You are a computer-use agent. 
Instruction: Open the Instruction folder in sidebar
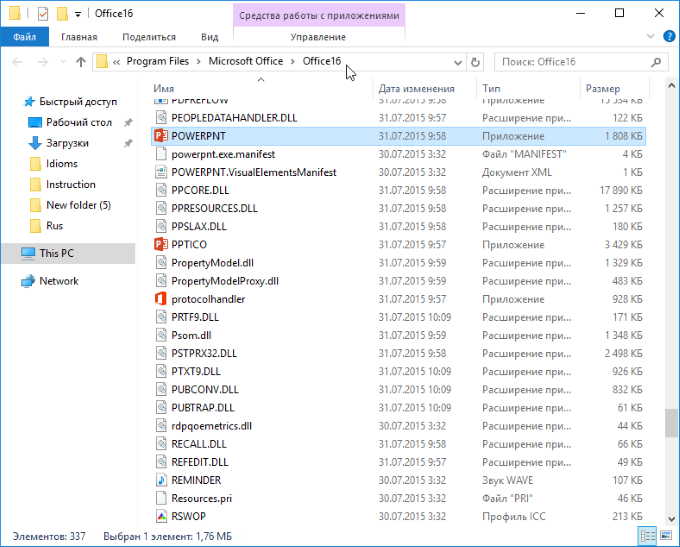(71, 184)
